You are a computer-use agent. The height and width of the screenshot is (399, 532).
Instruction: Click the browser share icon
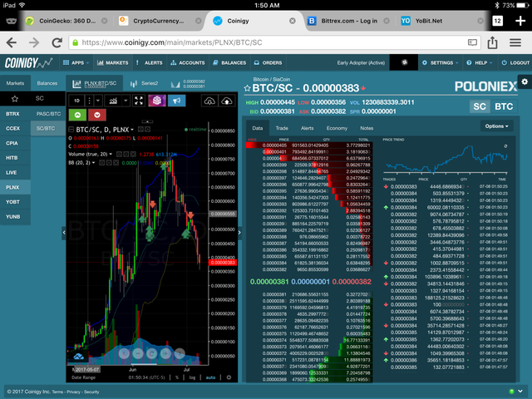pyautogui.click(x=492, y=42)
